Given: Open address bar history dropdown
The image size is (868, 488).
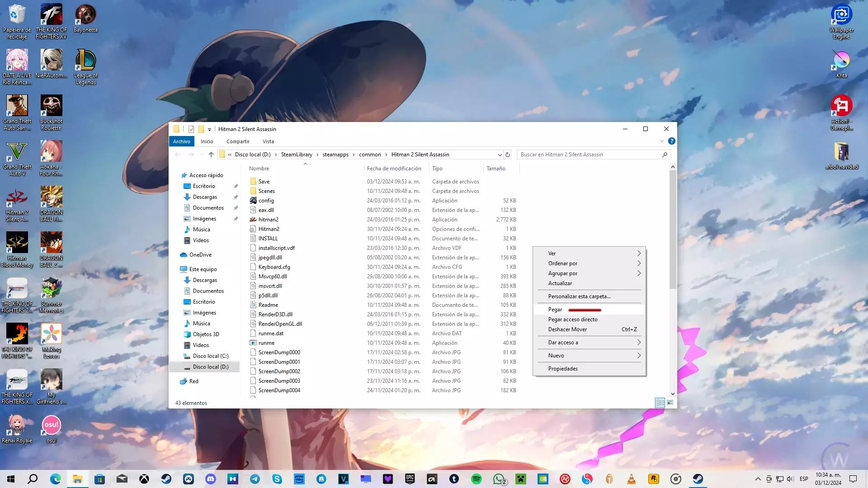Looking at the screenshot, I should [500, 155].
